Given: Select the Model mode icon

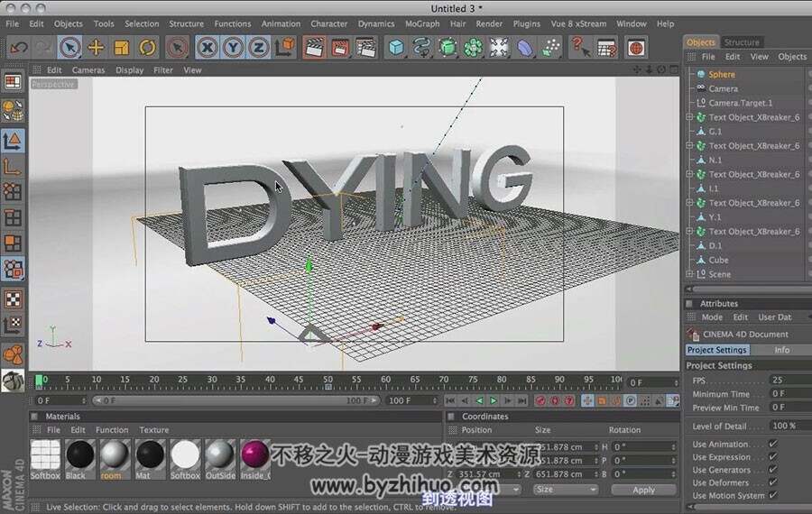Looking at the screenshot, I should [13, 141].
